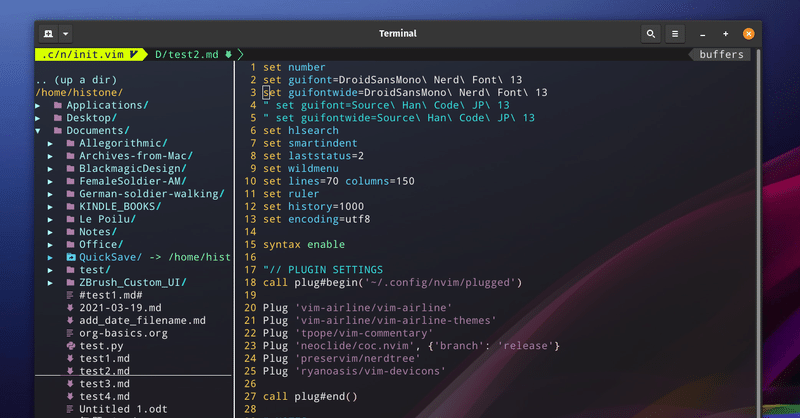Open the Untitled 1.odt file name
The height and width of the screenshot is (418, 800).
tap(123, 409)
